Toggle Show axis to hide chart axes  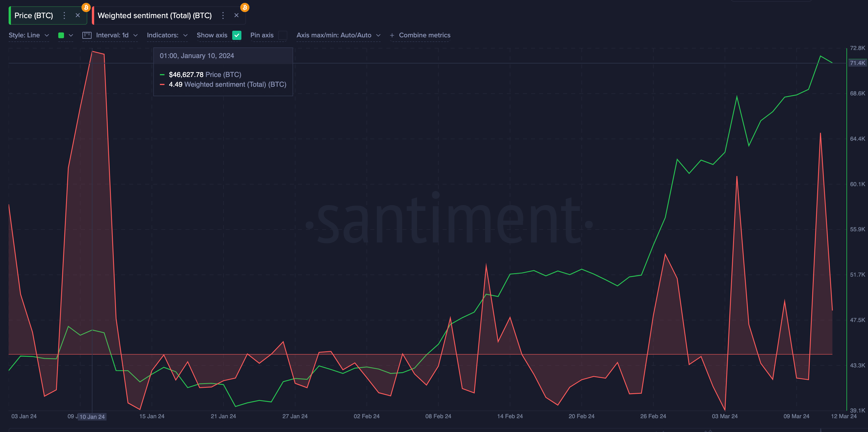(237, 35)
